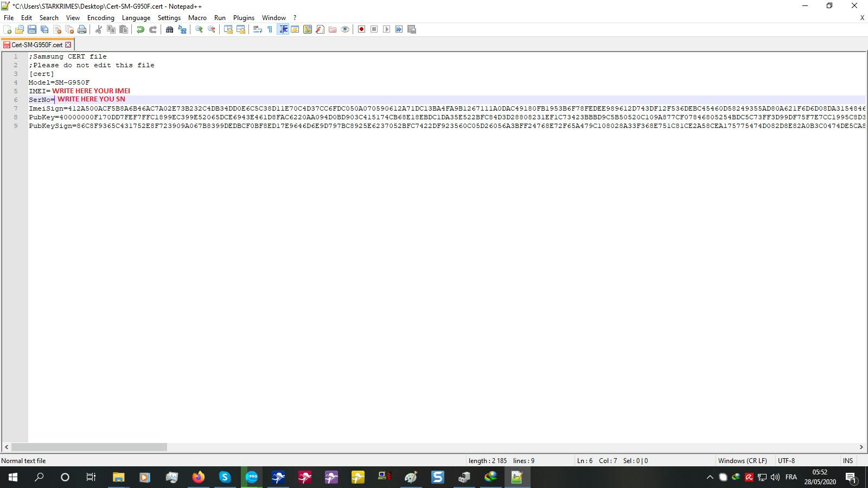Zoom out using the magnifier minus icon

[212, 29]
